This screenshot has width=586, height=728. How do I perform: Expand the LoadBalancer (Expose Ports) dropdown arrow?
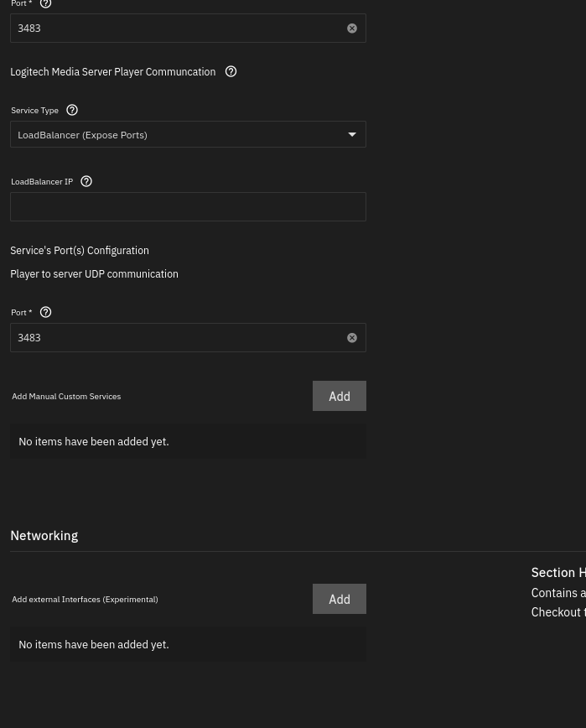pos(352,135)
